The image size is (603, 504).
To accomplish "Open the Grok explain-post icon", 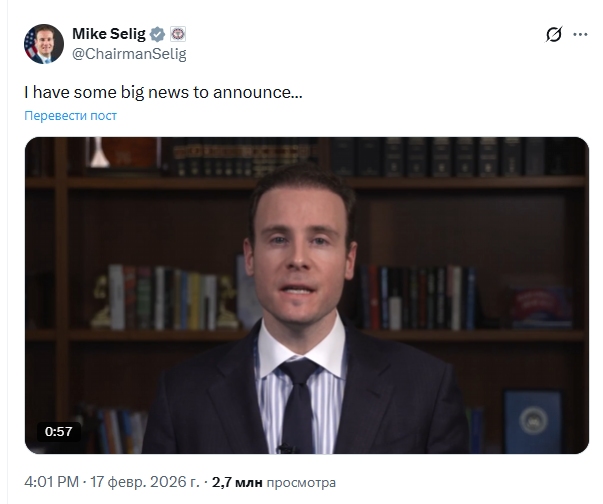I will 554,34.
